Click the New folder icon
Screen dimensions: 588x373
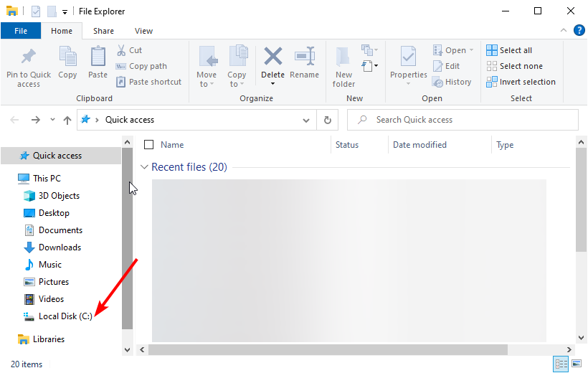[x=343, y=57]
